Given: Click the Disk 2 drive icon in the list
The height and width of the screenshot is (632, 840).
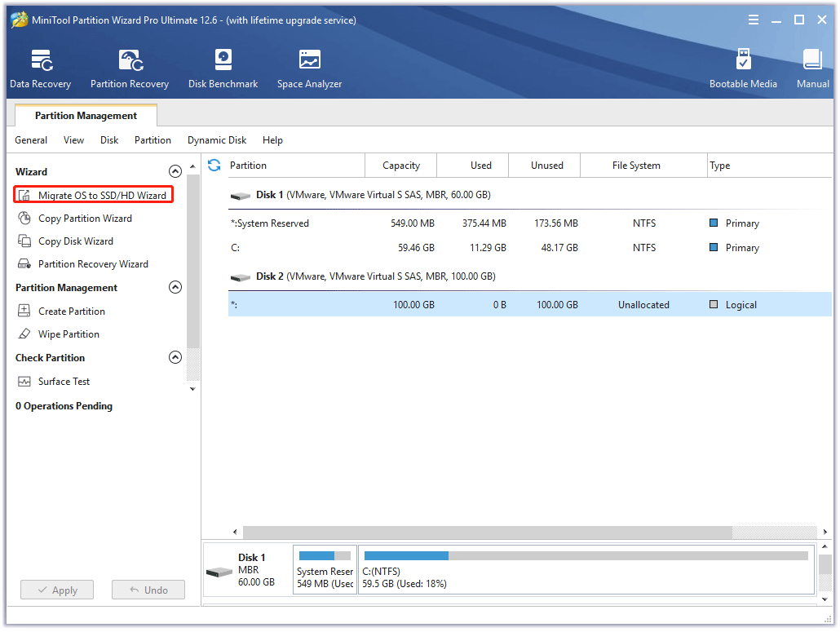Looking at the screenshot, I should coord(241,277).
